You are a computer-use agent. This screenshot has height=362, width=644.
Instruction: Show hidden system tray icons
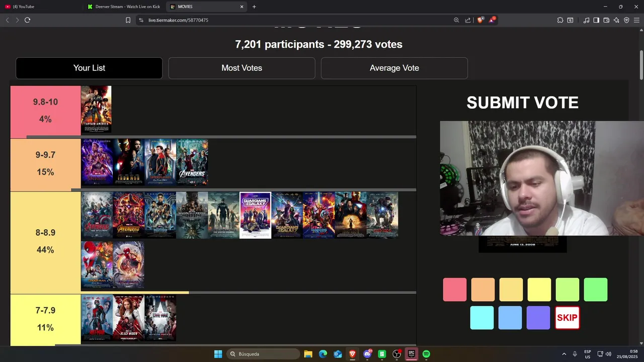(563, 354)
